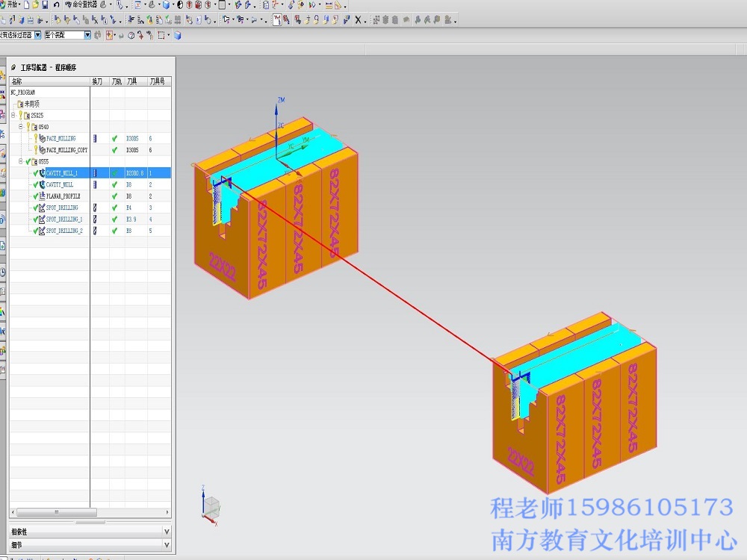This screenshot has width=747, height=560.
Task: Pin the 工序导航器 navigator panel
Action: [13, 68]
